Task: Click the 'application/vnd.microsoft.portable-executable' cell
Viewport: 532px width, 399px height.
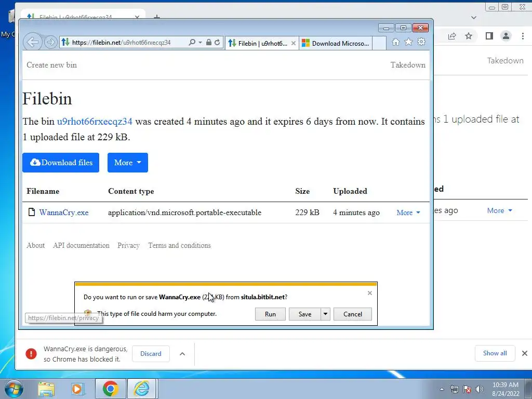Action: [x=184, y=212]
